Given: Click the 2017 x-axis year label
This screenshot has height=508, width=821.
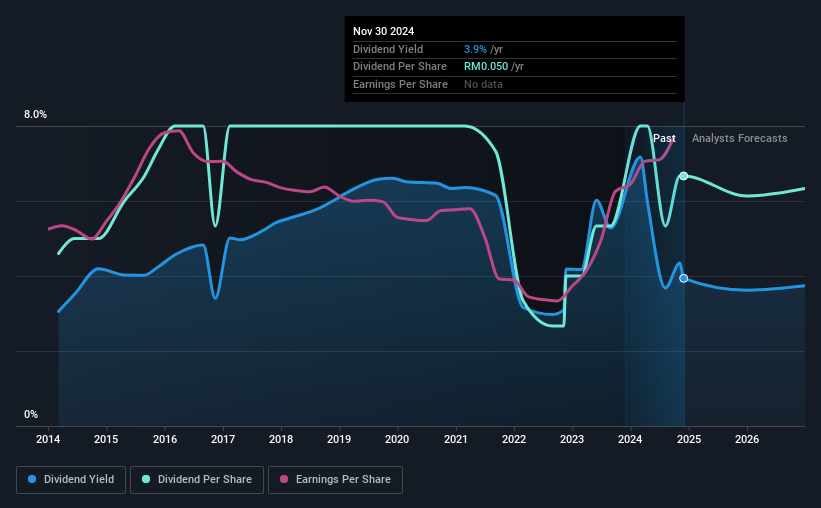Looking at the screenshot, I should [x=223, y=439].
